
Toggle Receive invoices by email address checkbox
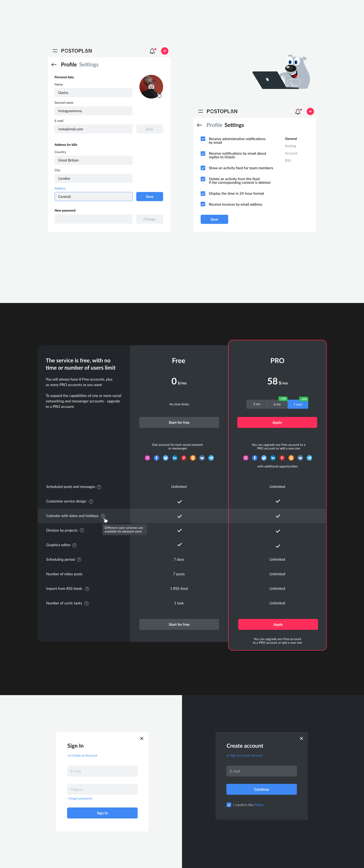click(203, 204)
